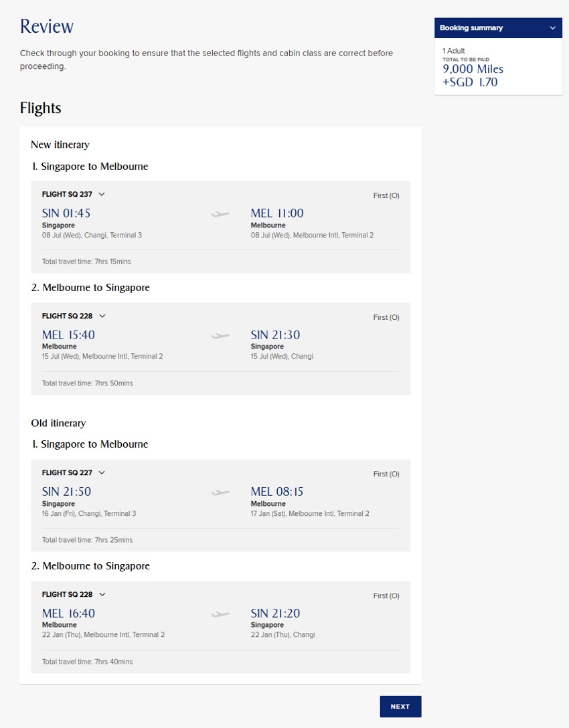
Task: Click plane icon in old SQ 228 card
Action: click(220, 614)
